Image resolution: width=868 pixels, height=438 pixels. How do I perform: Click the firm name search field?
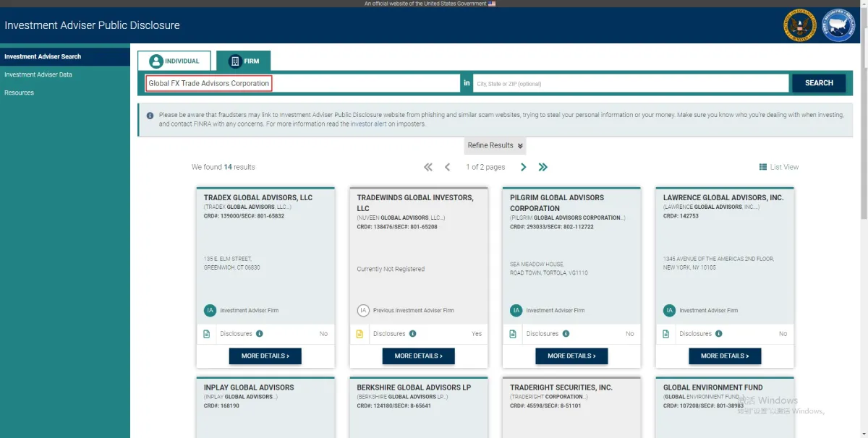point(303,83)
